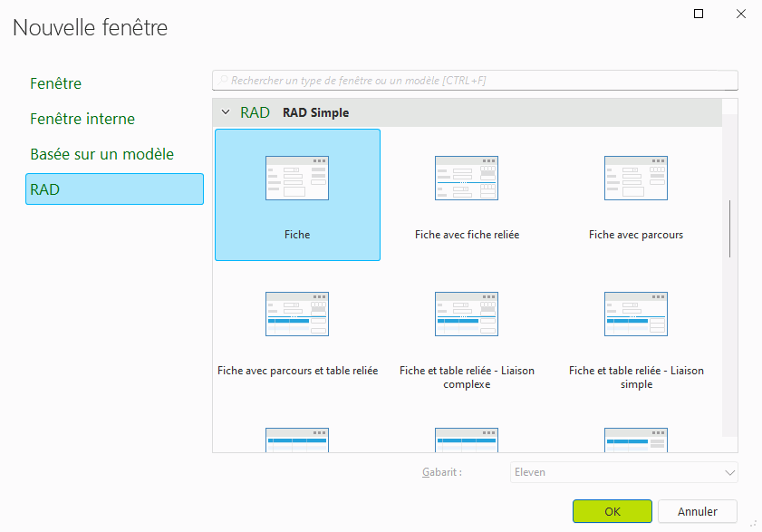Select Fiche avec parcours et table reliée icon
The image size is (762, 532).
point(297,314)
